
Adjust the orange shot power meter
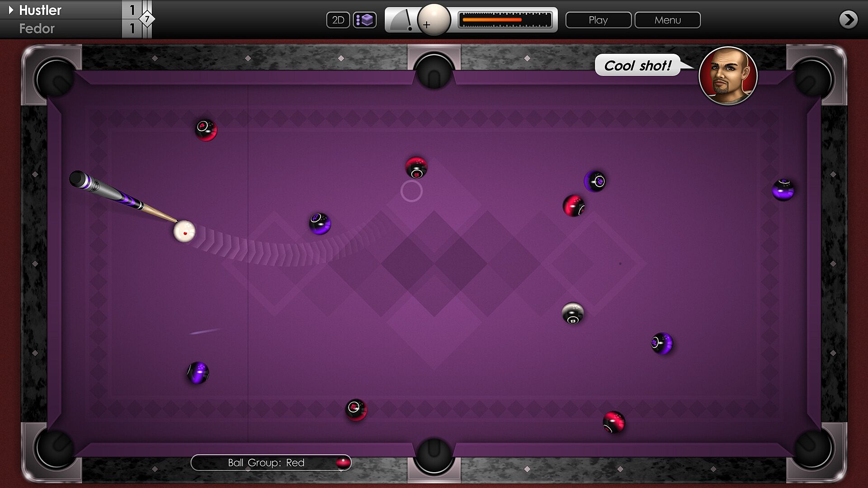(x=505, y=20)
